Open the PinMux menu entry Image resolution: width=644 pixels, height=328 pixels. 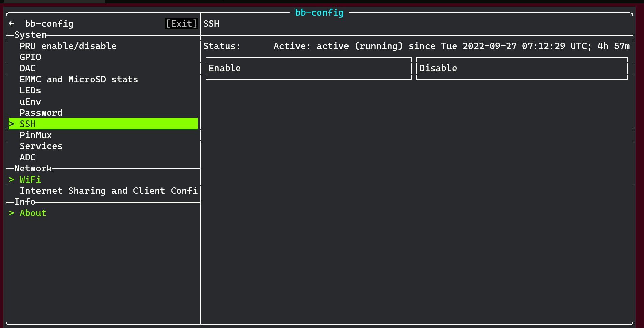pos(35,135)
